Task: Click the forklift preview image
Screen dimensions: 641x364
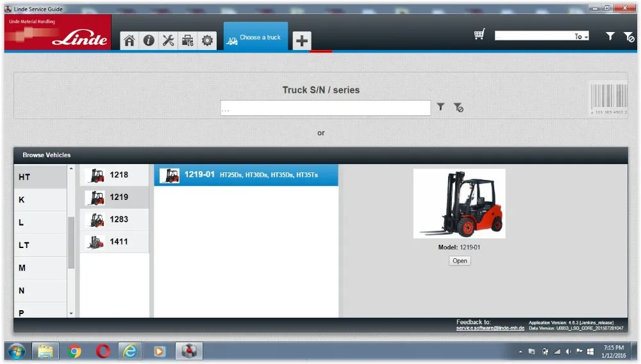Action: pos(460,203)
